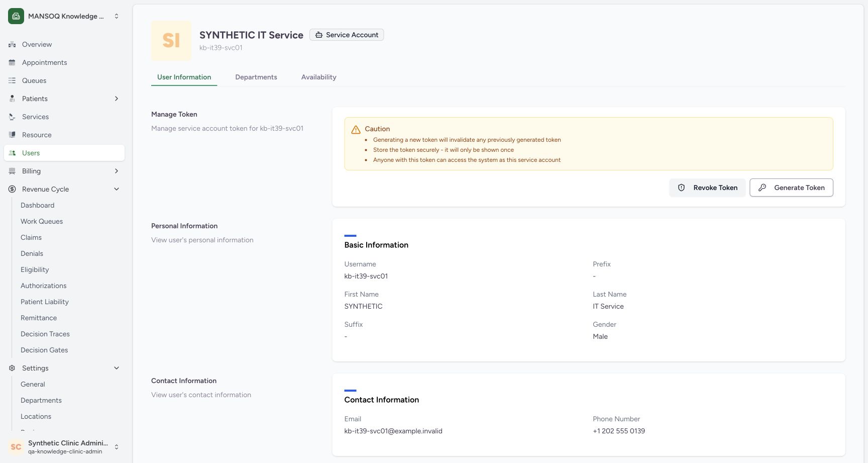
Task: Click the Service Account badge
Action: tap(347, 35)
